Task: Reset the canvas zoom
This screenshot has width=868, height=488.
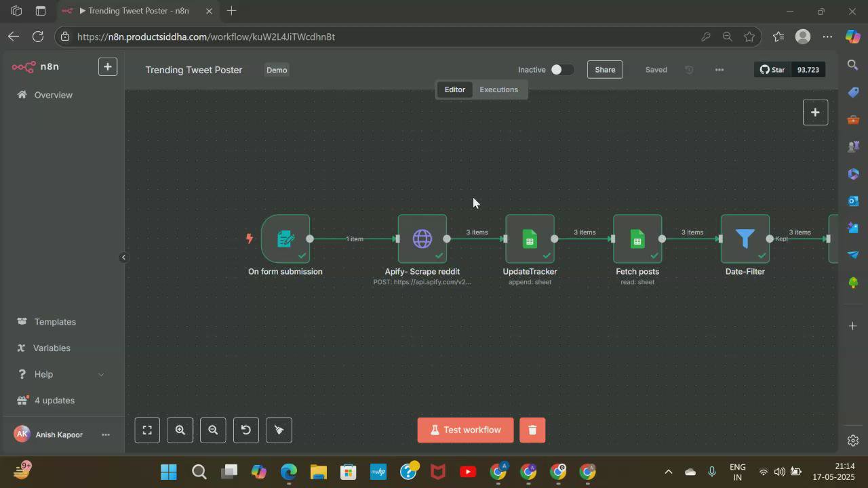Action: pyautogui.click(x=246, y=430)
